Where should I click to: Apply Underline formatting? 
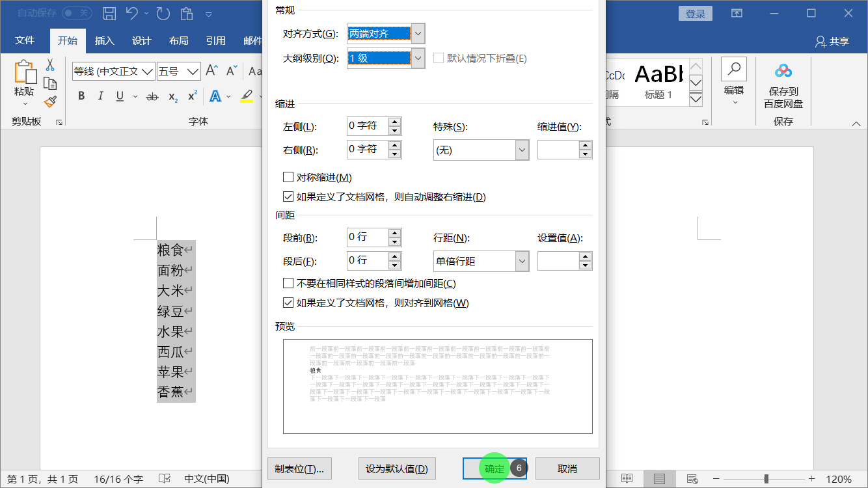(x=120, y=96)
